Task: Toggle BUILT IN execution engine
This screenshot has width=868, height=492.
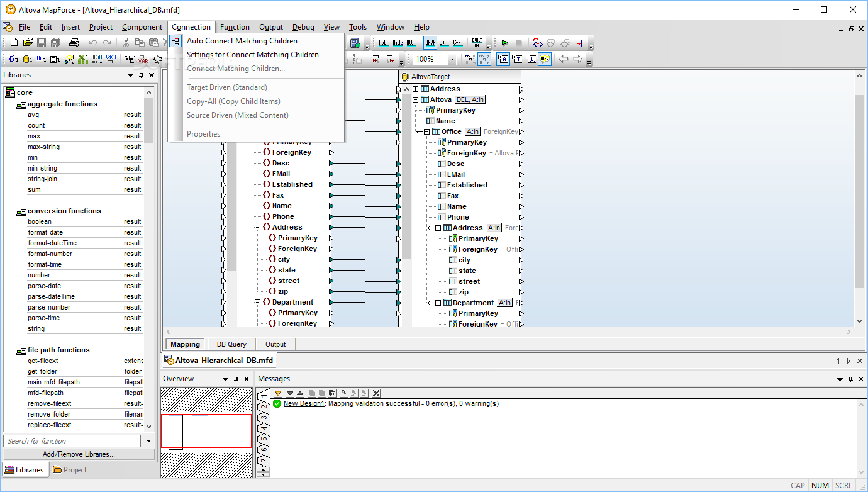Action: point(477,43)
